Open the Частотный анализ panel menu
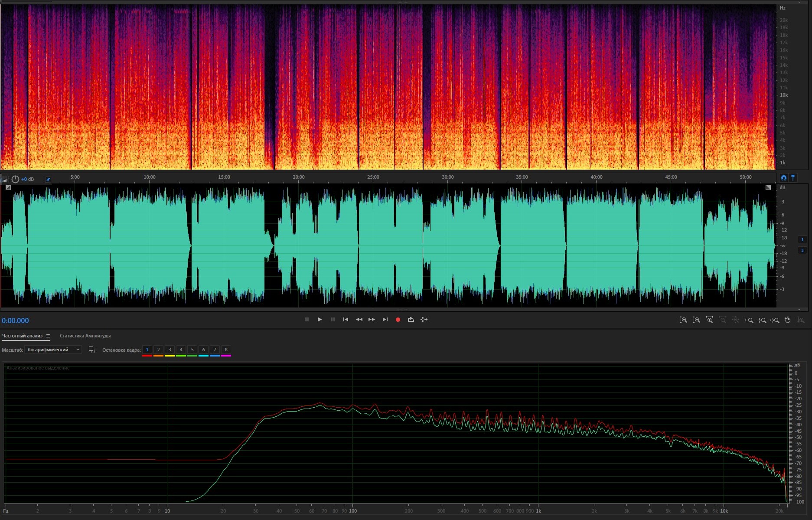 click(48, 336)
